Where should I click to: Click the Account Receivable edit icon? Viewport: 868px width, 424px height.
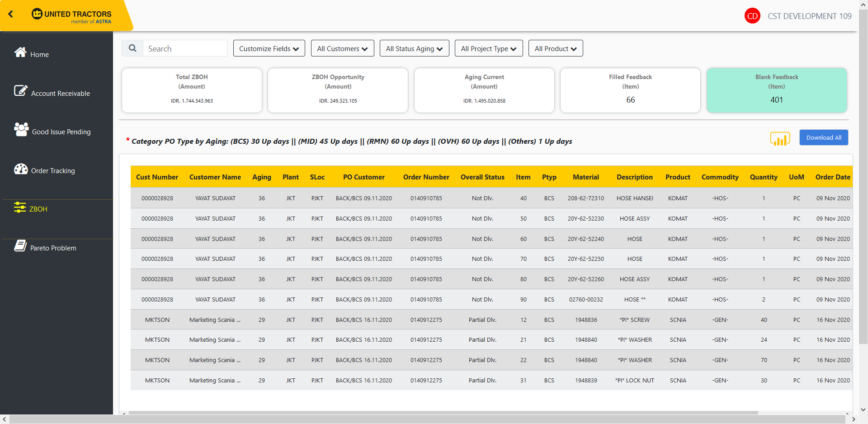(x=21, y=90)
